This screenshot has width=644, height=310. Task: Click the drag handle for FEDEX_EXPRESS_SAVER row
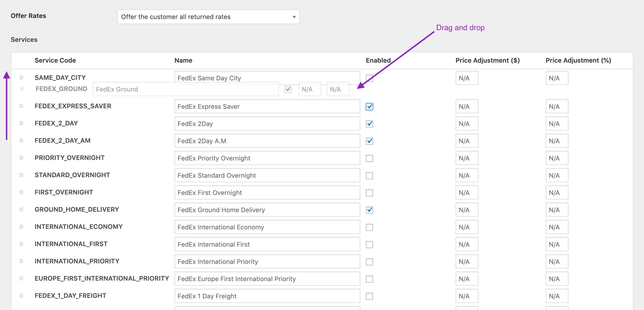point(21,106)
